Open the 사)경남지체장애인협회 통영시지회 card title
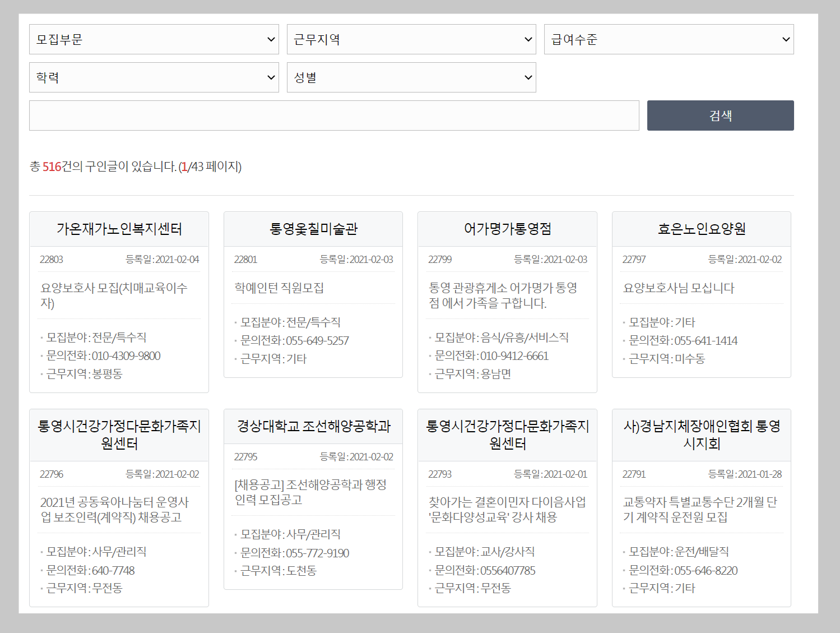The width and height of the screenshot is (840, 633). point(702,435)
